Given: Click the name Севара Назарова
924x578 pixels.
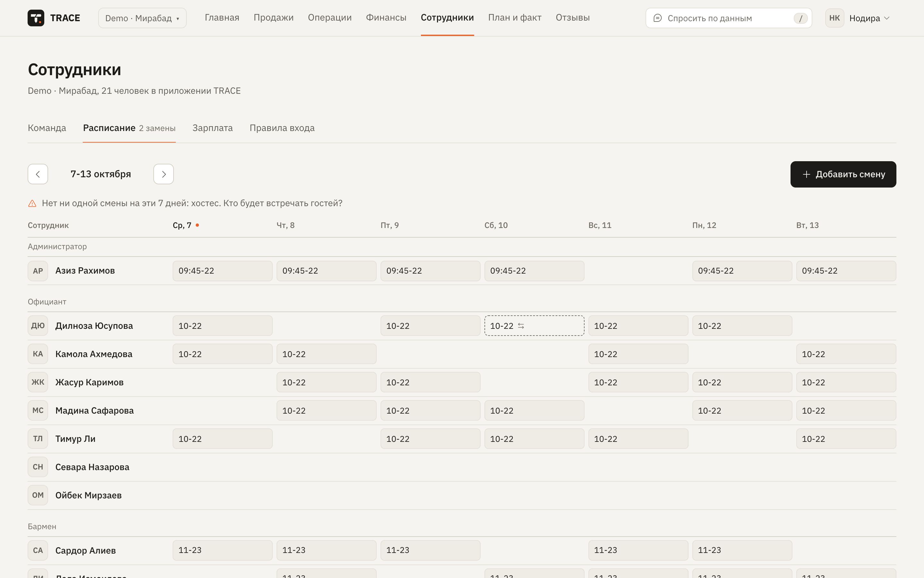Looking at the screenshot, I should point(92,467).
